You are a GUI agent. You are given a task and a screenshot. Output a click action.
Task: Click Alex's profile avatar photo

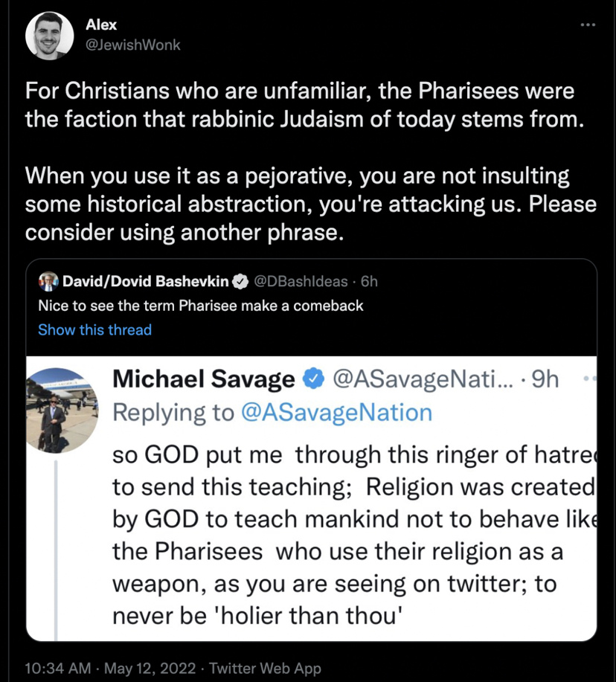pyautogui.click(x=50, y=35)
